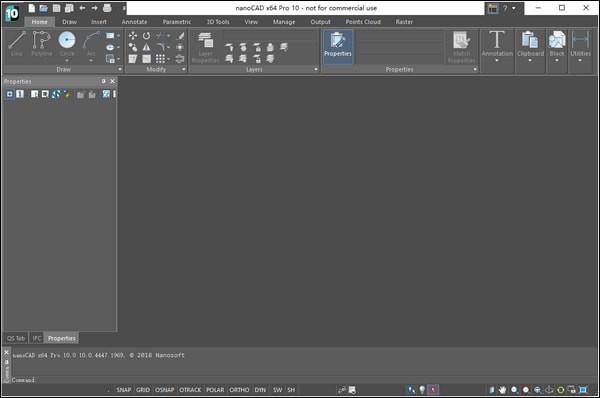The width and height of the screenshot is (600, 398).
Task: Click the open file icon in quick access
Action: pyautogui.click(x=44, y=8)
